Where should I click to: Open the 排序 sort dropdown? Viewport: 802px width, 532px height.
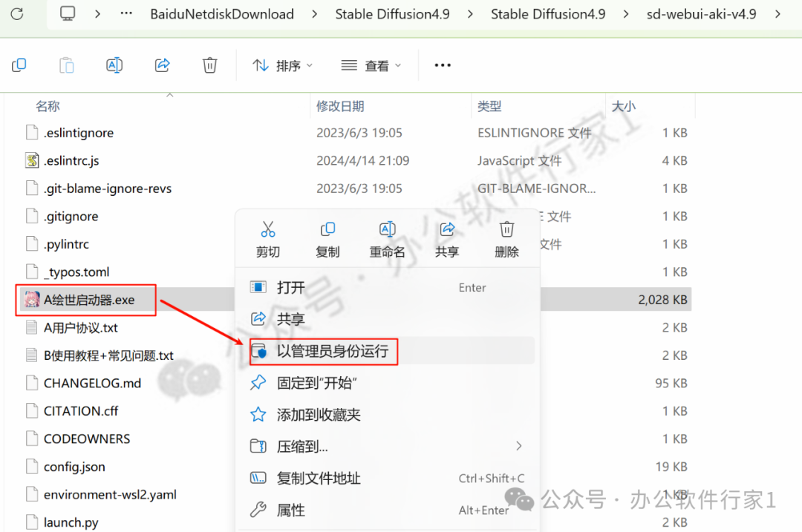pos(284,65)
